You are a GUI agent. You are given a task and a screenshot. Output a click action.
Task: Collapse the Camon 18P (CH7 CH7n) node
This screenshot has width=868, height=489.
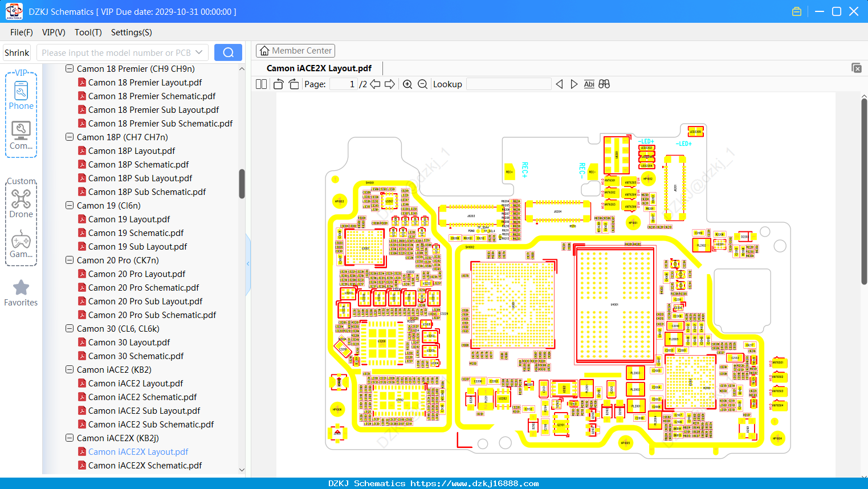coord(70,137)
